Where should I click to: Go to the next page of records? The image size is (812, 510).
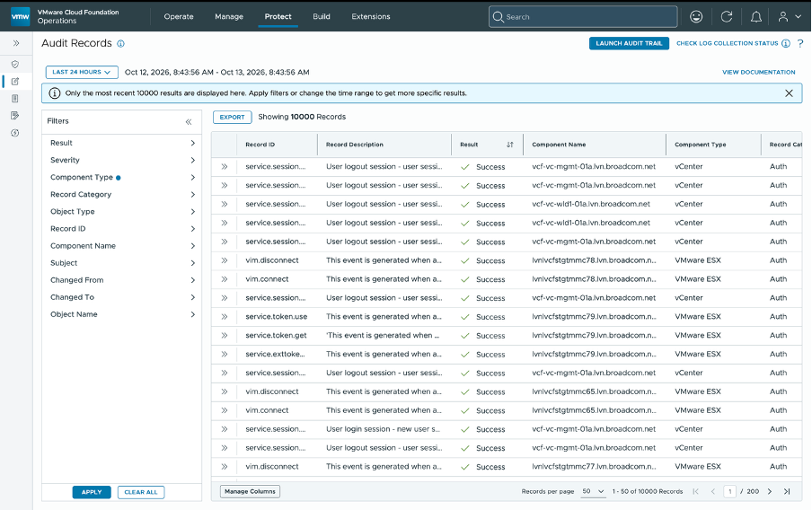(770, 491)
